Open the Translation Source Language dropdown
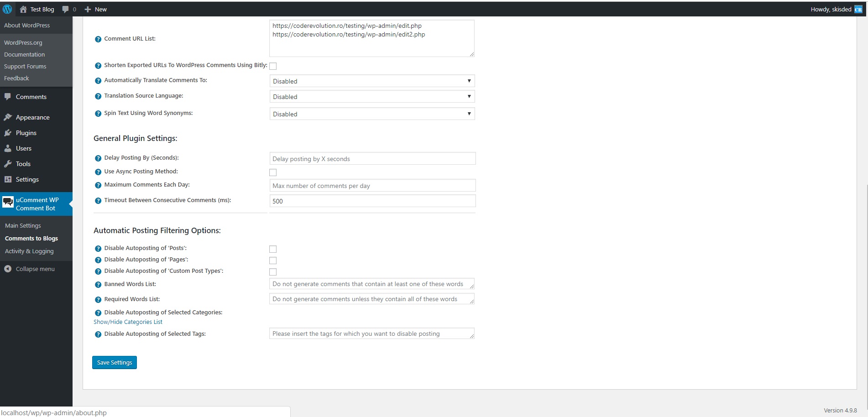The width and height of the screenshot is (868, 417). pyautogui.click(x=371, y=96)
